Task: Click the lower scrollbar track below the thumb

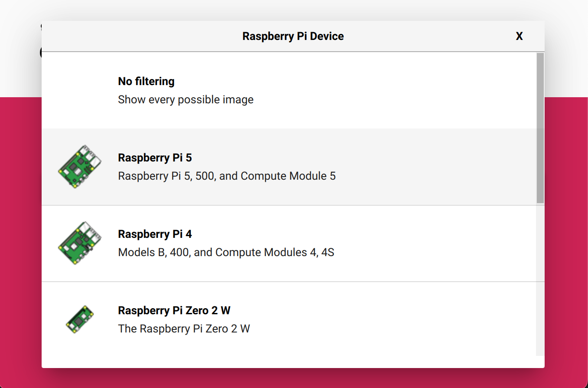Action: click(540, 280)
